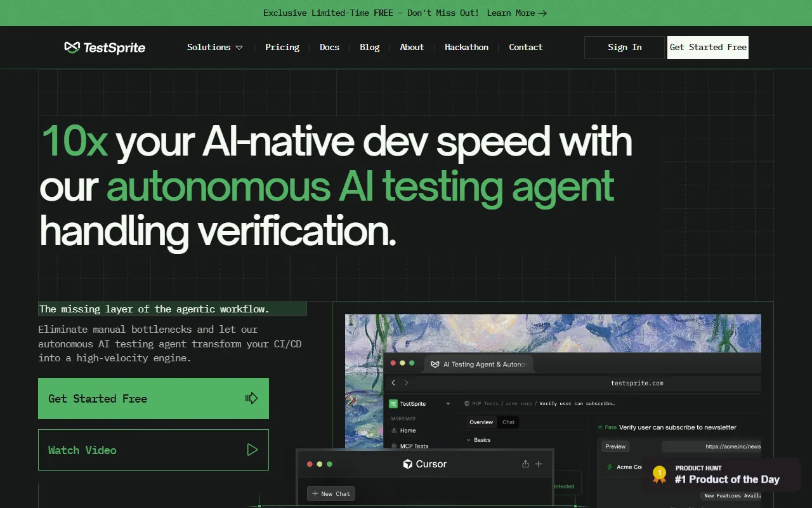This screenshot has width=812, height=508.
Task: Click the Home icon in dashboard sidebar
Action: click(x=394, y=431)
